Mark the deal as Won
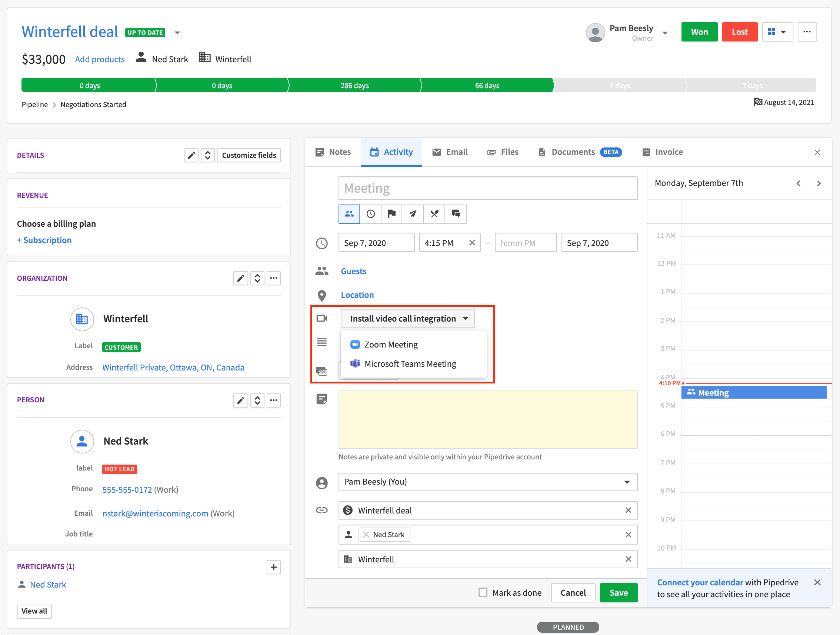The image size is (840, 635). pos(699,31)
